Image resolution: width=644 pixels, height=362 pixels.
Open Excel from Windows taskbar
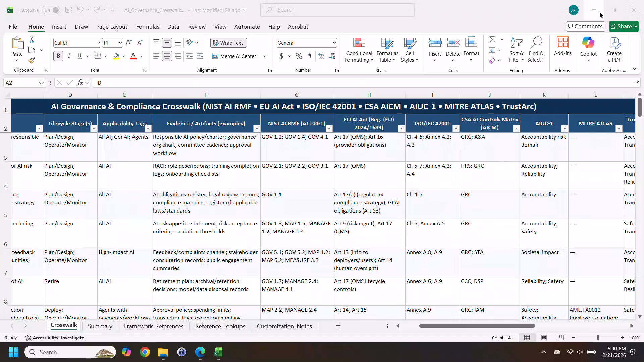coord(218,352)
